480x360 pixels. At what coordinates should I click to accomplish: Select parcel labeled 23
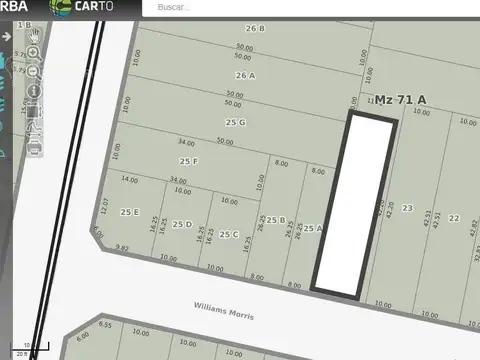407,208
